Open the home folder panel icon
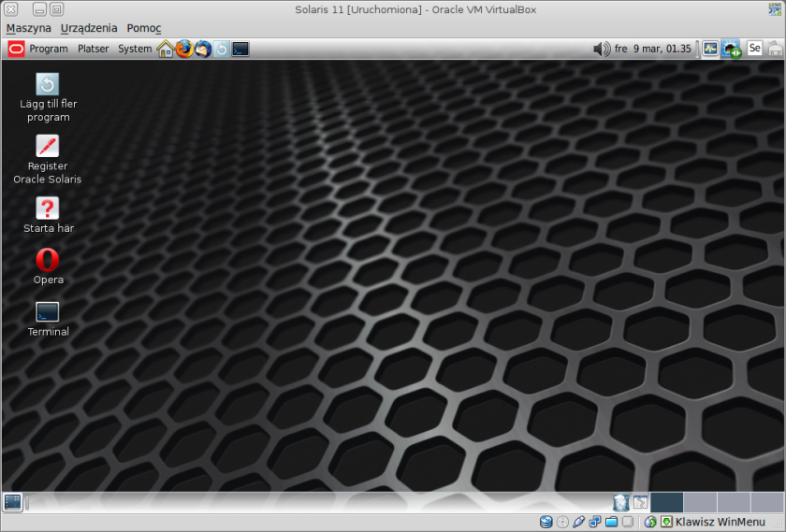 [166, 49]
